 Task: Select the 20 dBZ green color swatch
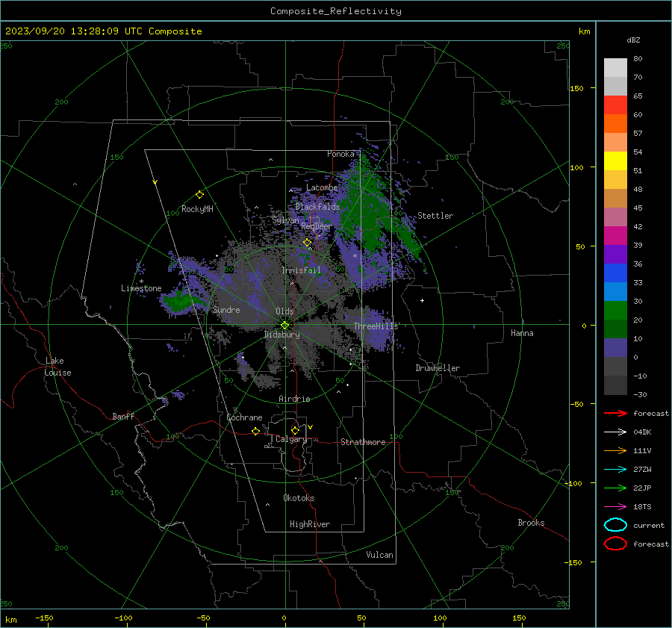coord(615,311)
